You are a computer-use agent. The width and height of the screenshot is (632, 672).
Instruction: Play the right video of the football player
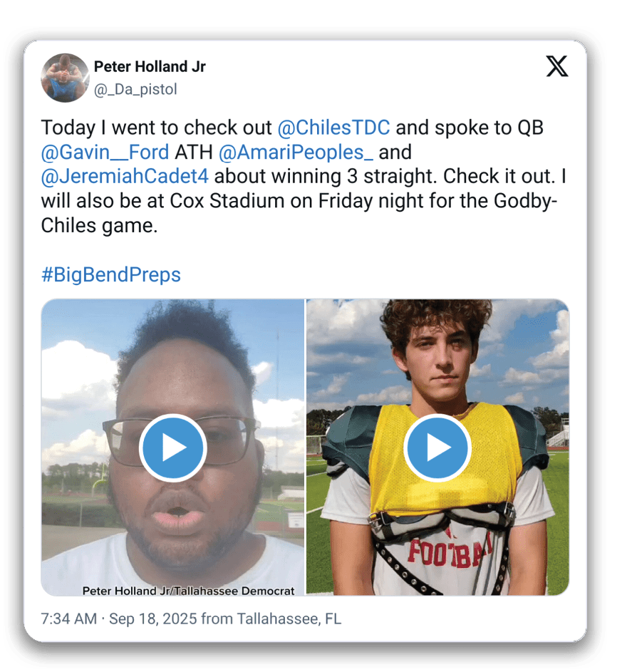tap(437, 448)
